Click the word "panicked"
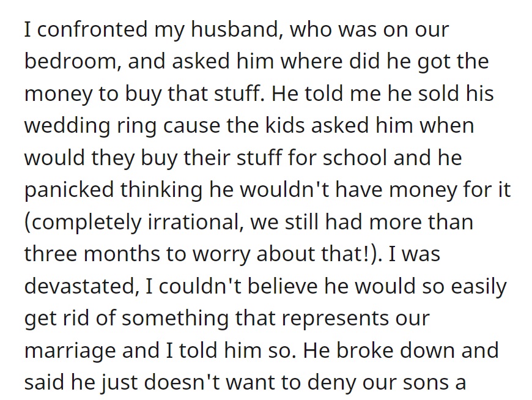This screenshot has height=400, width=532. point(69,190)
